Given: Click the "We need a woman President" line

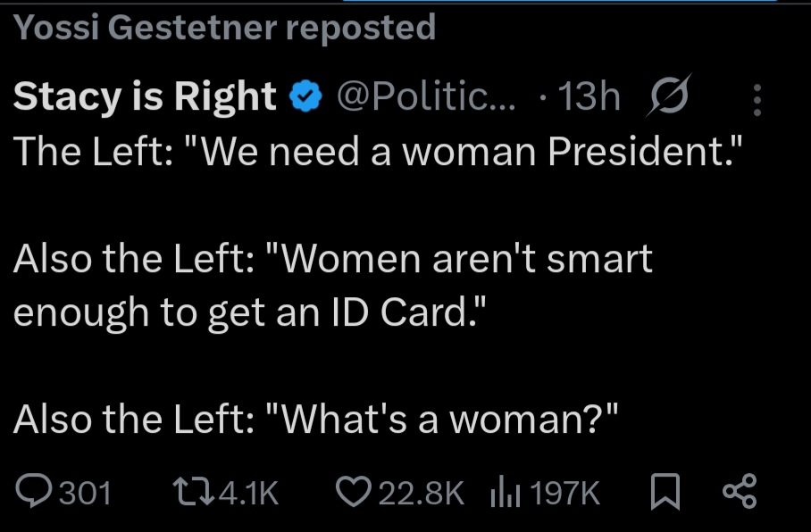Looking at the screenshot, I should tap(379, 154).
